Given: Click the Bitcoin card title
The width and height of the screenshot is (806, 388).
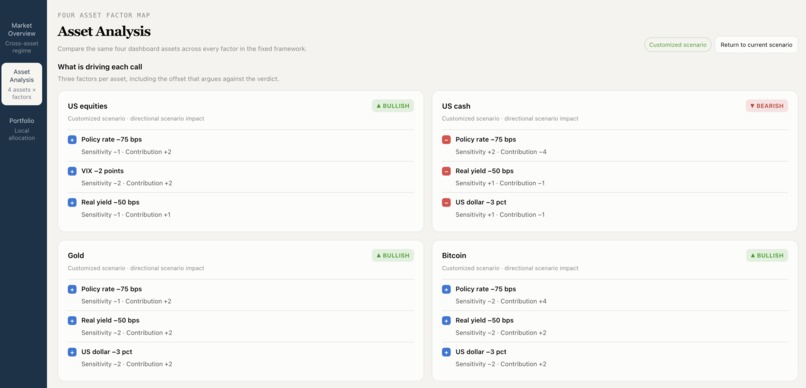Looking at the screenshot, I should [453, 255].
